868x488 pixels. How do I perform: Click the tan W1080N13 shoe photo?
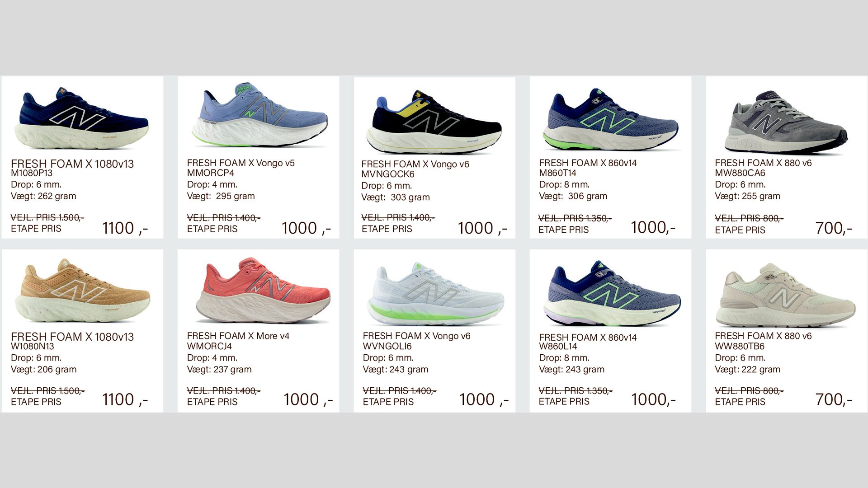[82, 290]
